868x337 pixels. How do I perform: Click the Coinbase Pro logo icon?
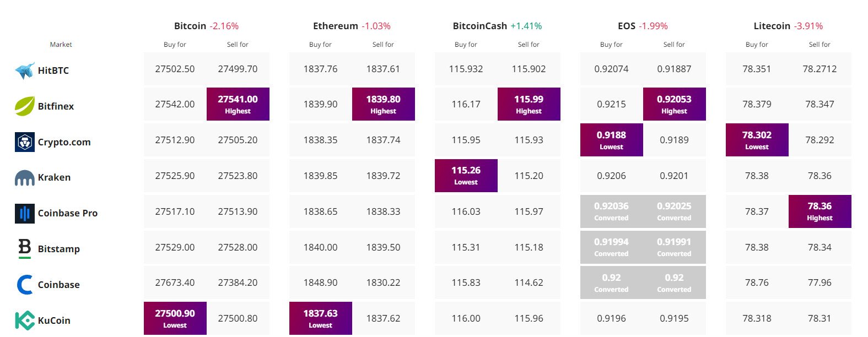click(25, 213)
